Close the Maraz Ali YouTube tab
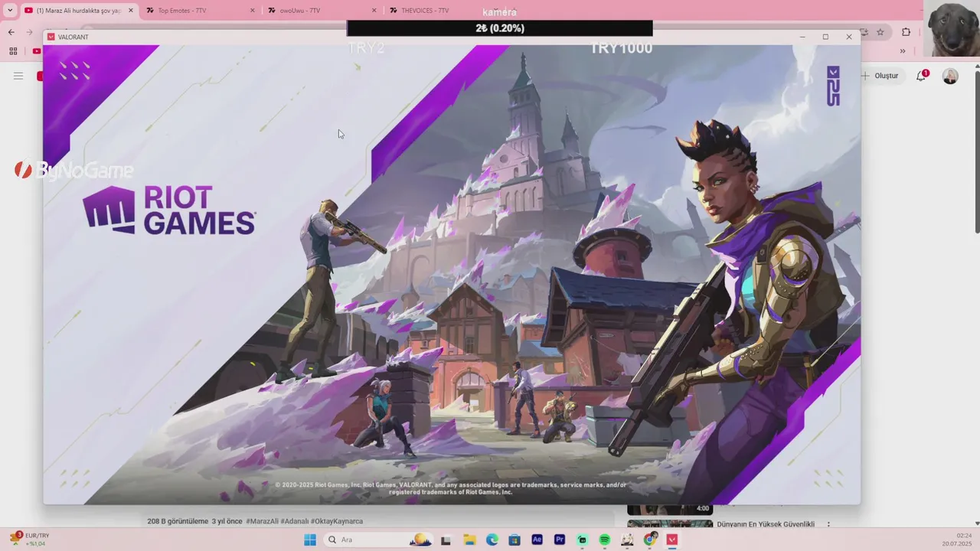Screen dimensions: 980x551 point(131,11)
